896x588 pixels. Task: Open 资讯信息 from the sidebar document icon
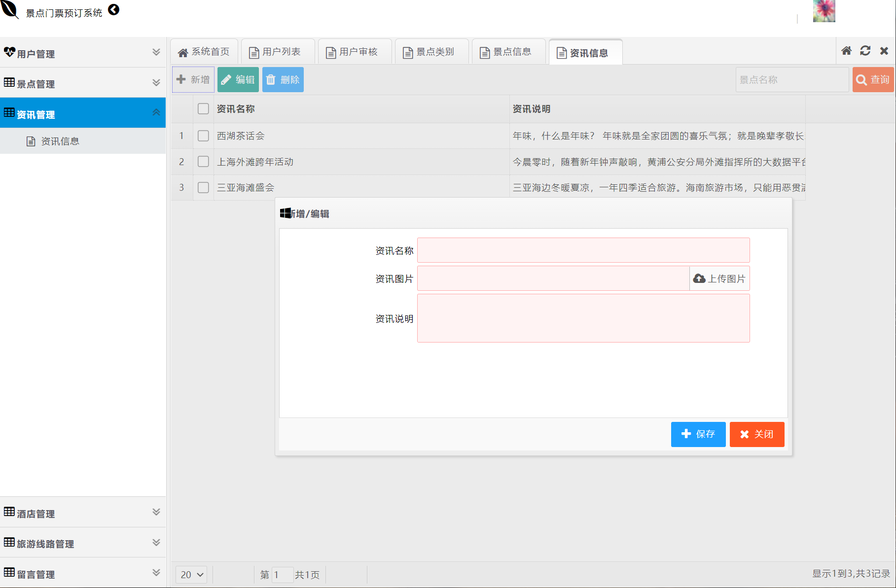60,141
